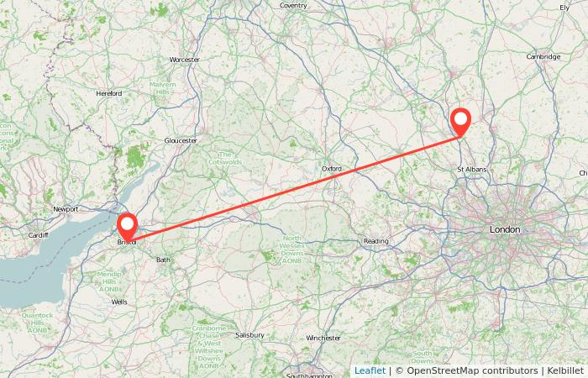Click the Bath city label
Screen dimensions: 588x378
tap(163, 260)
